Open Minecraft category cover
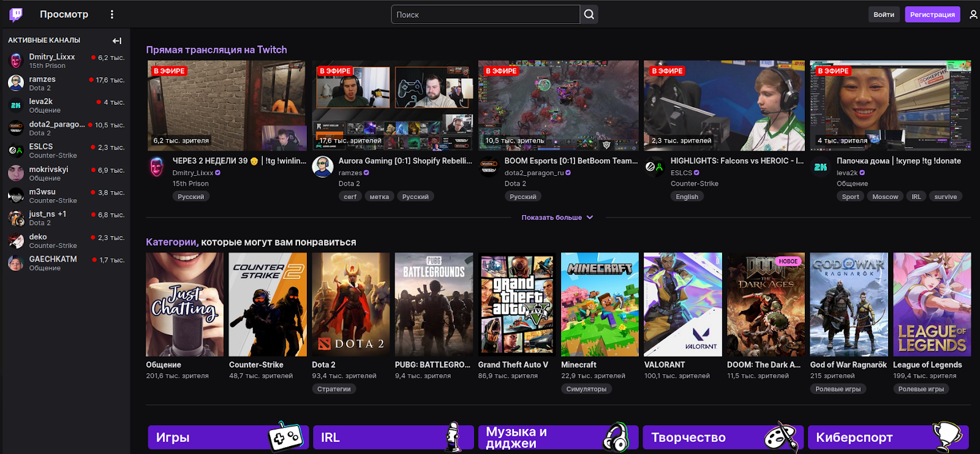 pyautogui.click(x=600, y=305)
